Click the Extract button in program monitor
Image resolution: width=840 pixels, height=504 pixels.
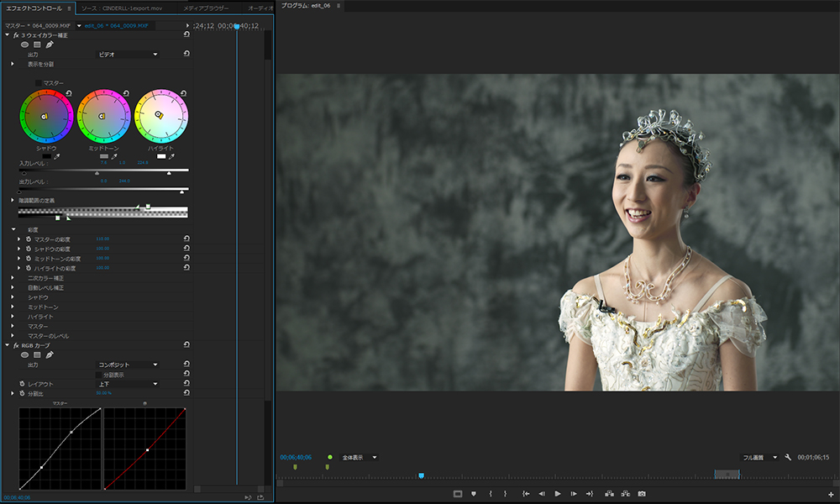625,493
